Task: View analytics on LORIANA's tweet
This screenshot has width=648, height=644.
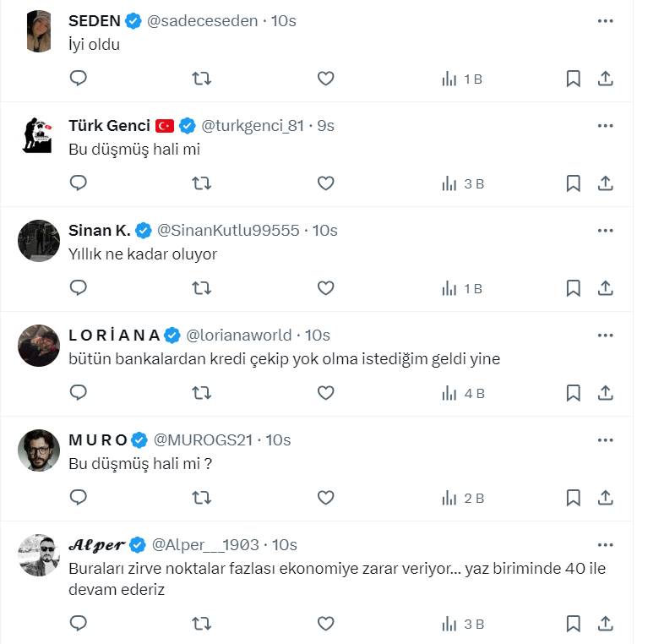Action: (x=462, y=393)
